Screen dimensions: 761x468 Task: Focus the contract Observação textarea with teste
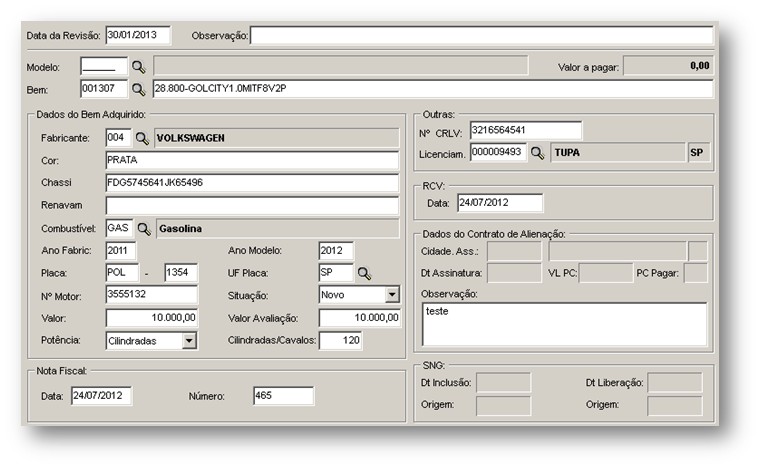564,324
